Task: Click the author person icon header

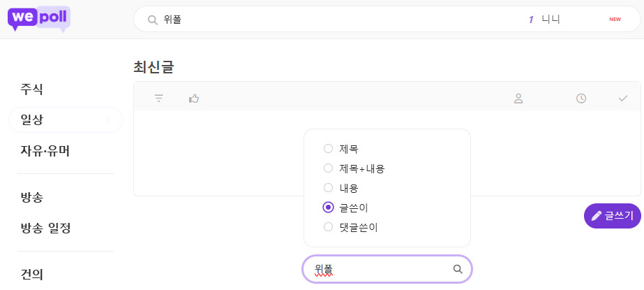Action: pyautogui.click(x=518, y=99)
